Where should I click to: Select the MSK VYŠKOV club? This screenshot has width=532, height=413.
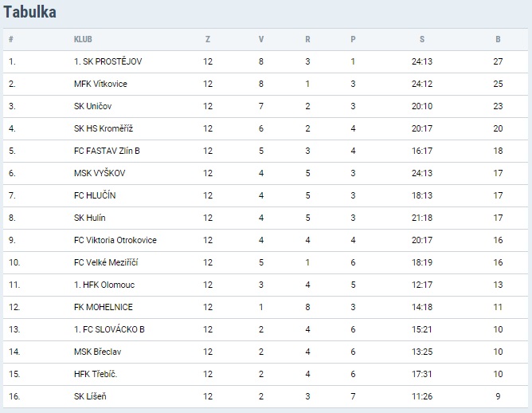click(x=99, y=173)
